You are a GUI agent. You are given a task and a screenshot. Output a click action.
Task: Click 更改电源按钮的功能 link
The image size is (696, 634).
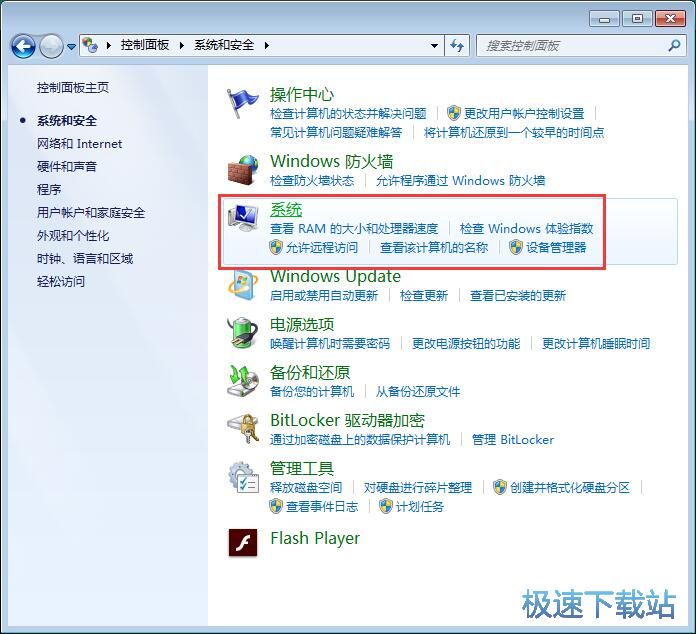[x=466, y=343]
